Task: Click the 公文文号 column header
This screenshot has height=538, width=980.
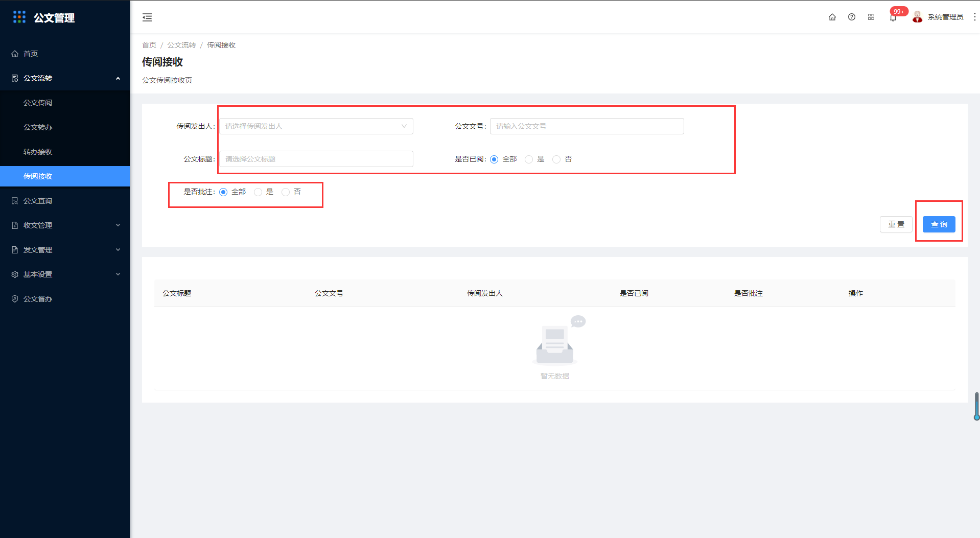Action: click(x=329, y=293)
